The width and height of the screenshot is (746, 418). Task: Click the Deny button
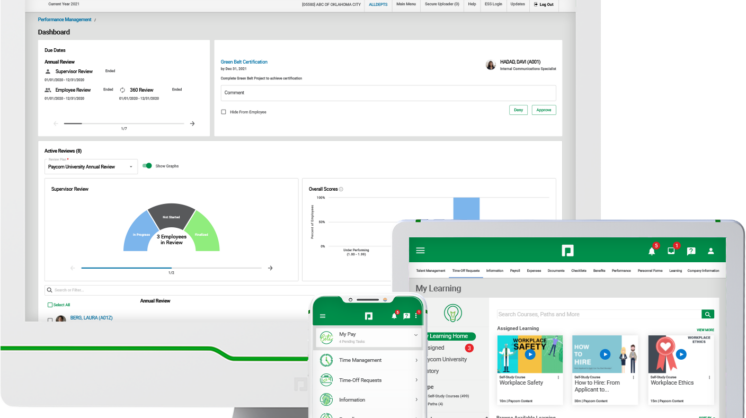518,110
